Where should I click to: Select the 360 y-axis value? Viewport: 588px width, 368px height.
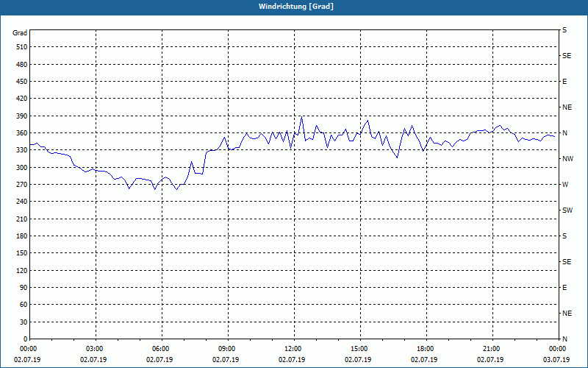tap(22, 133)
